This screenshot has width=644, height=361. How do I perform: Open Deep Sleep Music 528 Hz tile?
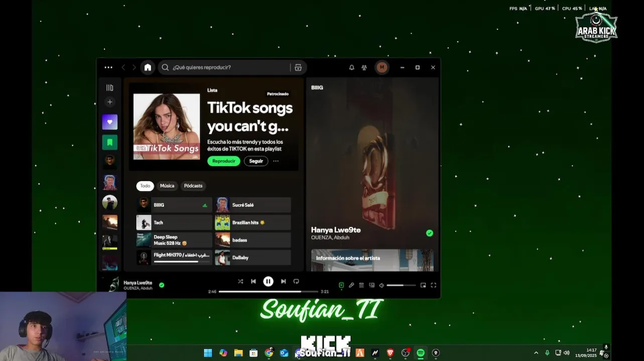[174, 240]
